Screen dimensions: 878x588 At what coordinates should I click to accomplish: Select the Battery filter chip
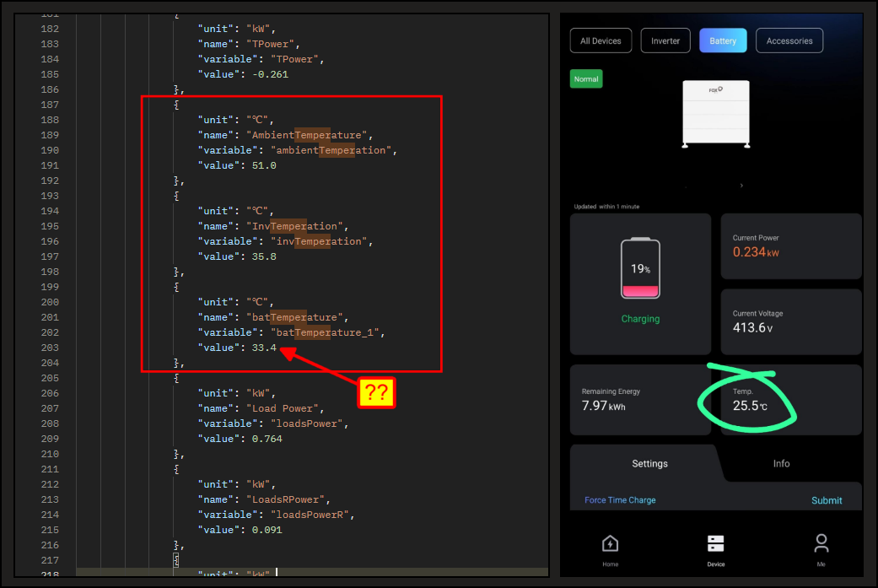723,40
